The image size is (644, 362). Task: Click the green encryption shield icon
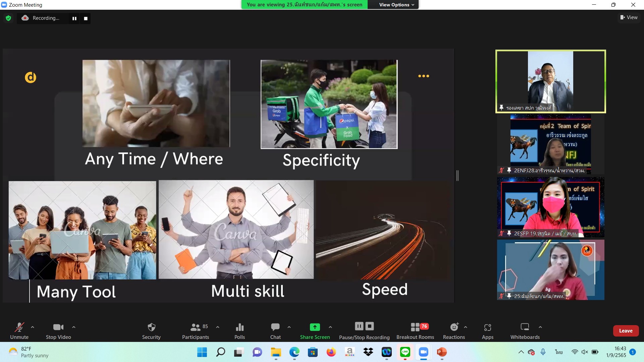click(x=8, y=18)
